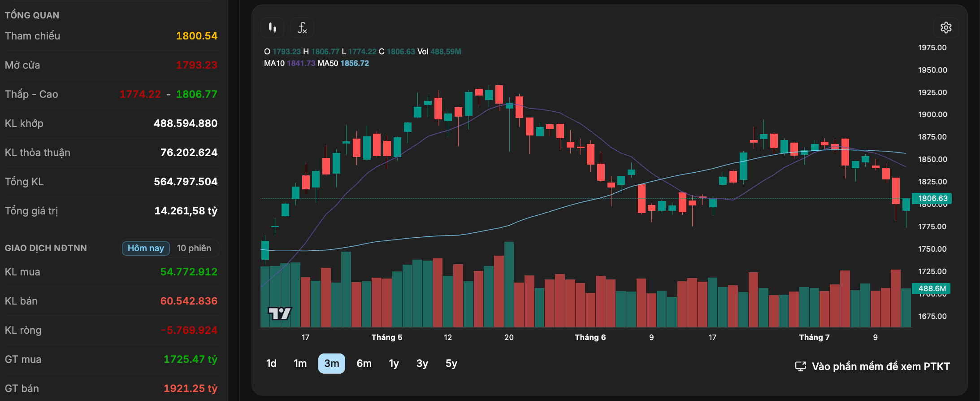
Task: Switch foreign trading to 10 phiên
Action: (x=194, y=248)
